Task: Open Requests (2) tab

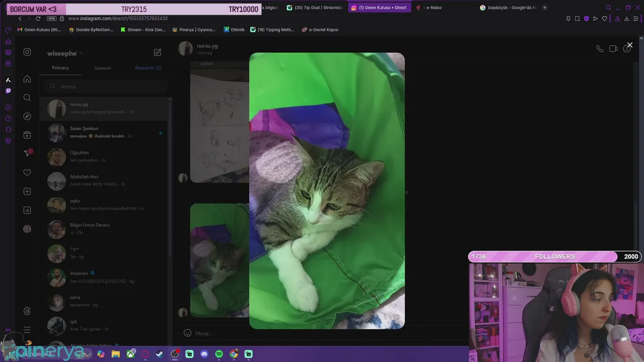Action: pos(148,68)
